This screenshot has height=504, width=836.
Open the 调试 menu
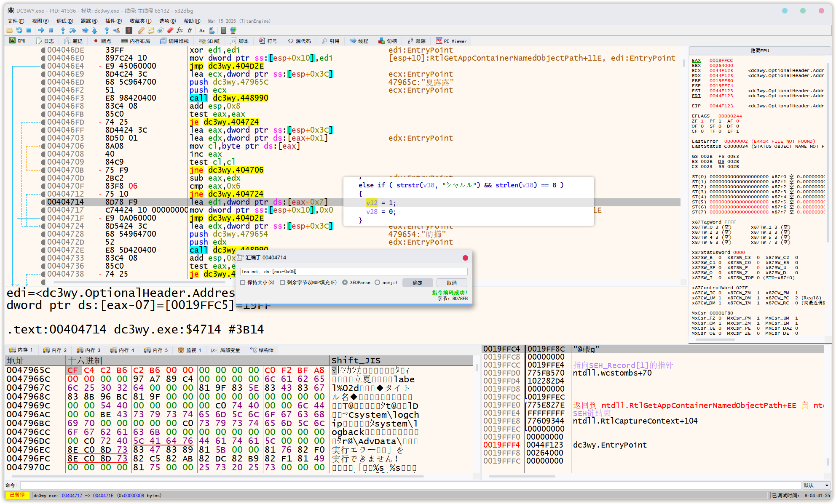tap(64, 21)
